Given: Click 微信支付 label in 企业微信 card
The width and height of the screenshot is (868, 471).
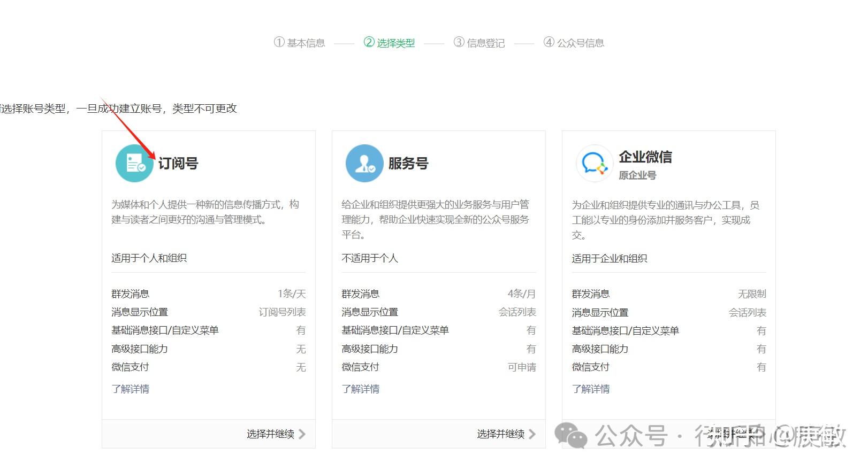Looking at the screenshot, I should [590, 367].
